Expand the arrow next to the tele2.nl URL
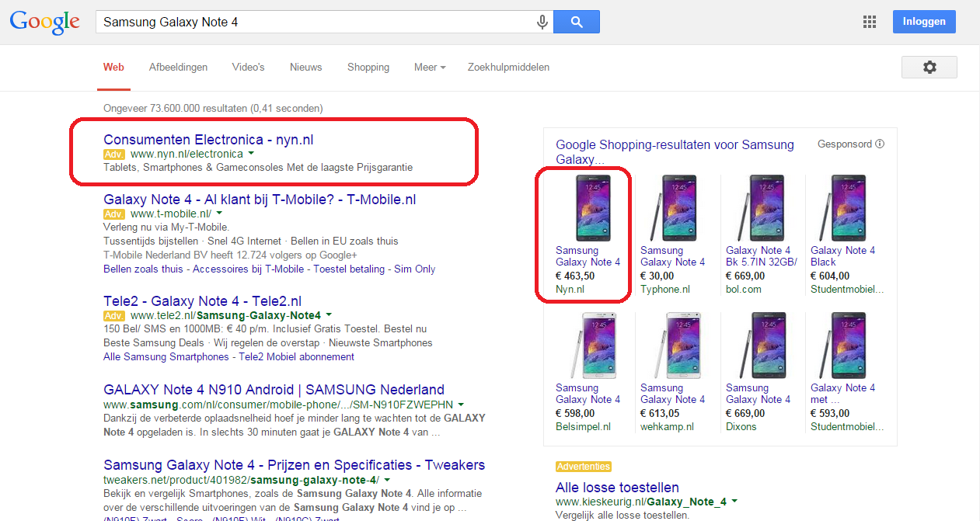 [329, 315]
